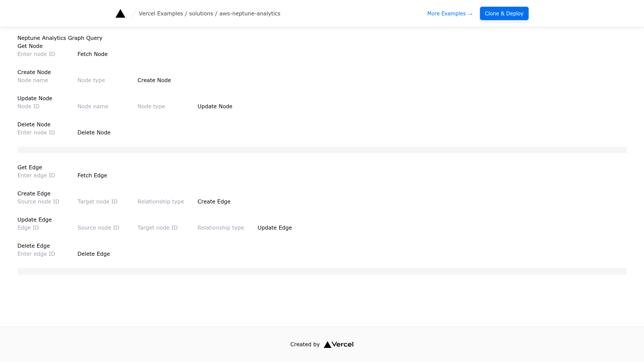Open the Vercel logo link in footer
644x362 pixels.
click(338, 345)
